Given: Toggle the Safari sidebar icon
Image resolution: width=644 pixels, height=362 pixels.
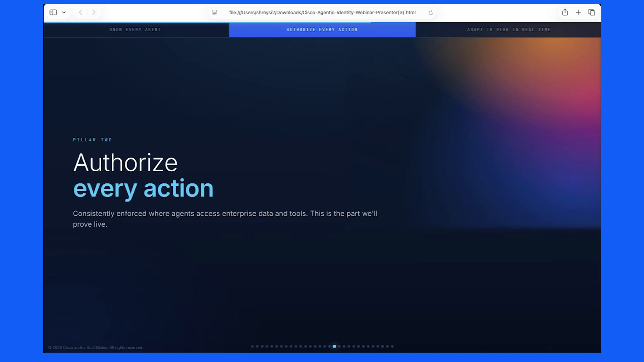Looking at the screenshot, I should coord(53,12).
